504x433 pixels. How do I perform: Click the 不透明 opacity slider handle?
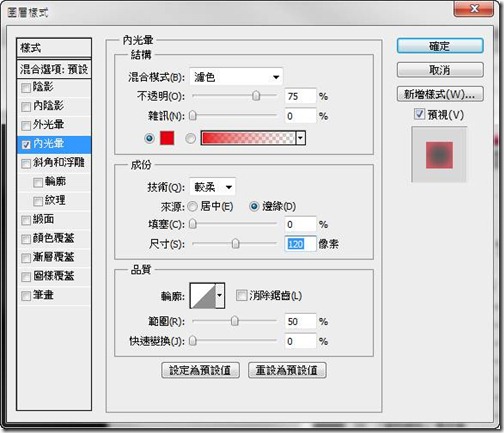tap(256, 96)
